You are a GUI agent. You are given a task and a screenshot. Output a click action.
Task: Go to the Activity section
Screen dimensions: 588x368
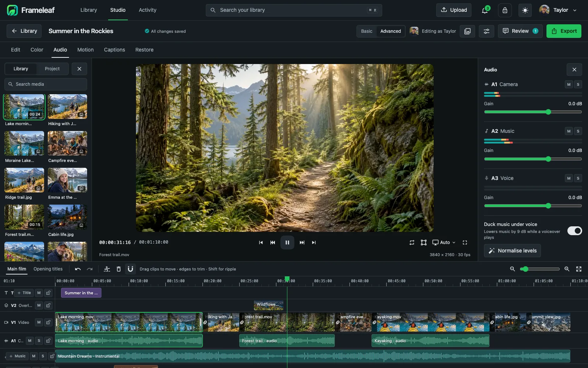coord(148,10)
